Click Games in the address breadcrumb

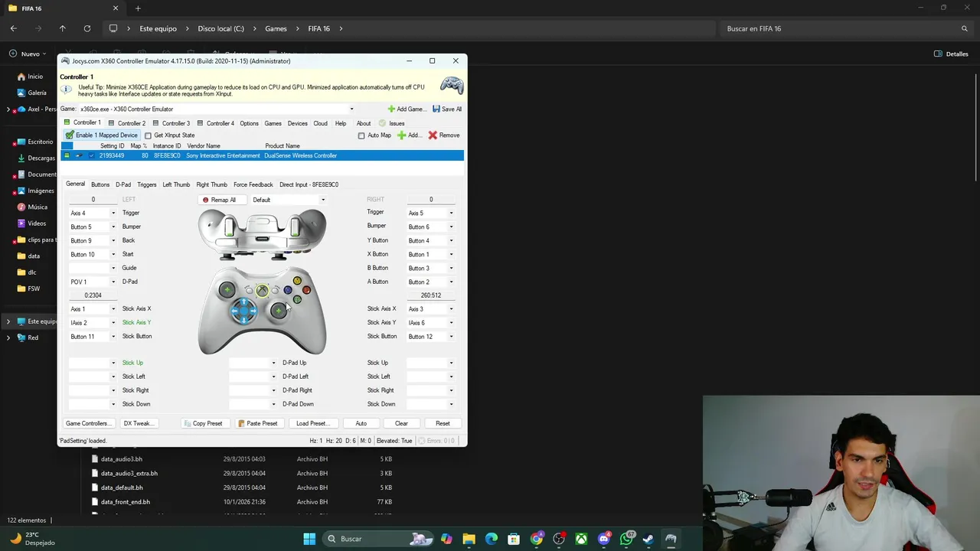276,28
